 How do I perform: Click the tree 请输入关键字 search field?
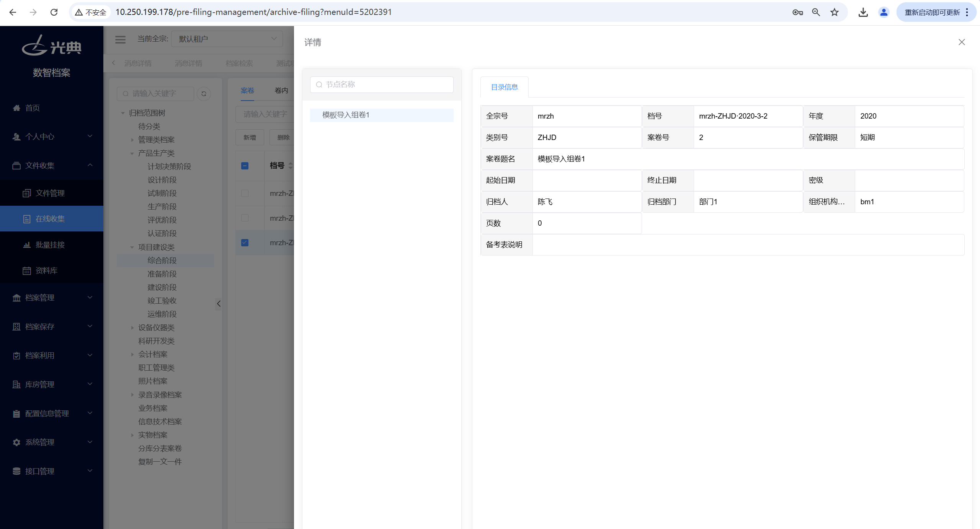click(x=155, y=94)
